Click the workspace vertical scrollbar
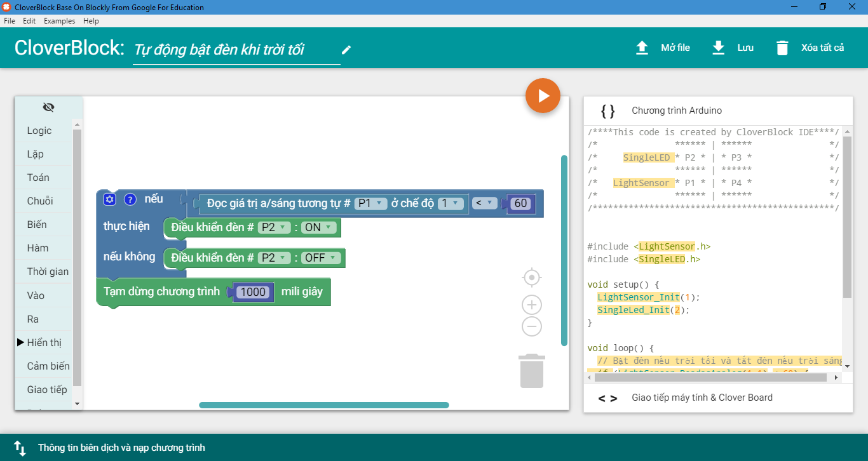 tap(564, 251)
